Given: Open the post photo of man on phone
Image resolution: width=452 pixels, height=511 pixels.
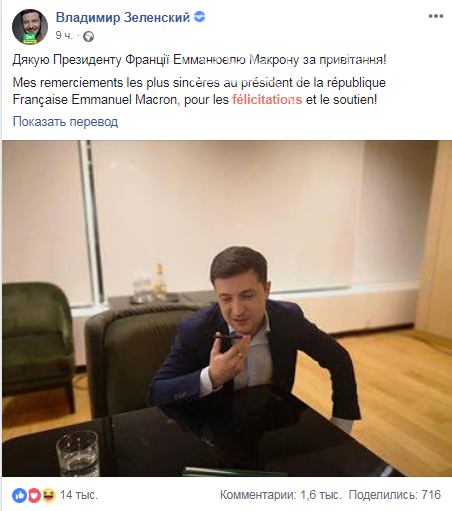Looking at the screenshot, I should 227,308.
